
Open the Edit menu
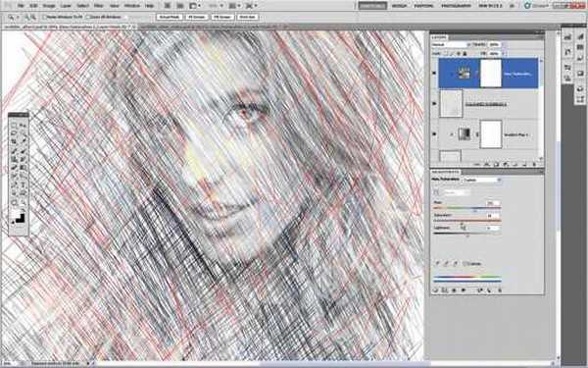click(33, 6)
